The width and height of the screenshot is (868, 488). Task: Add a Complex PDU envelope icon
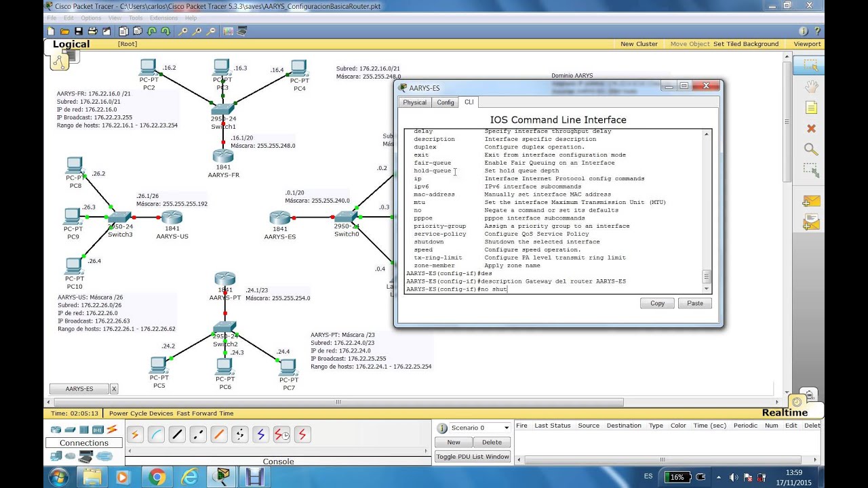point(811,222)
